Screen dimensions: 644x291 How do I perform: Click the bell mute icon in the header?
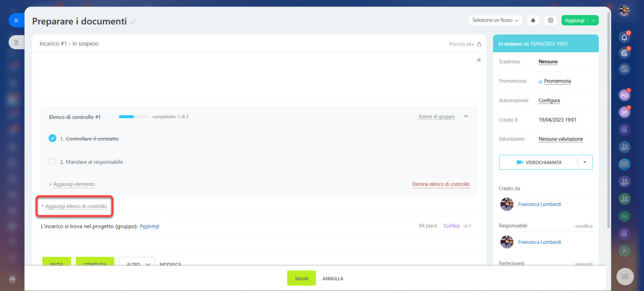coord(533,20)
